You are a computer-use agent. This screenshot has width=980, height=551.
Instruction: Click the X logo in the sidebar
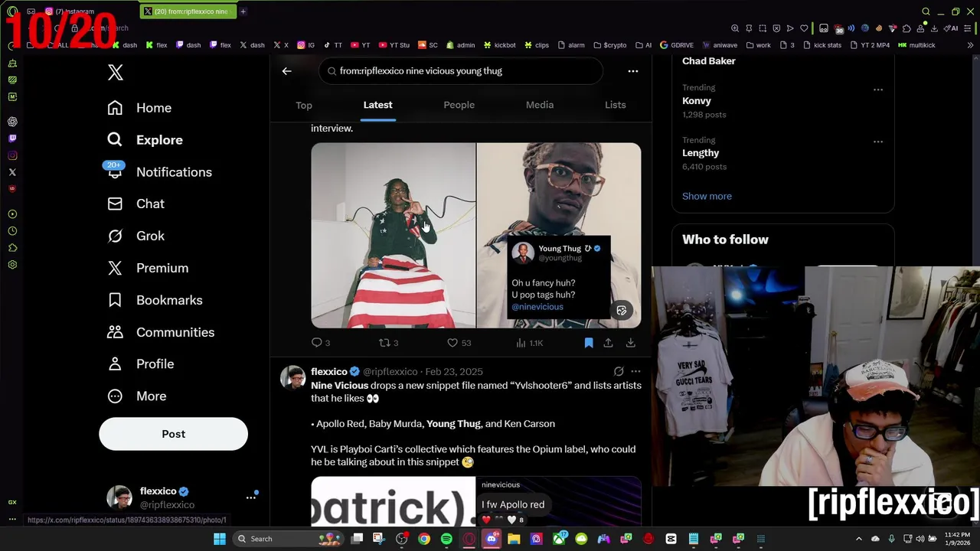coord(115,73)
